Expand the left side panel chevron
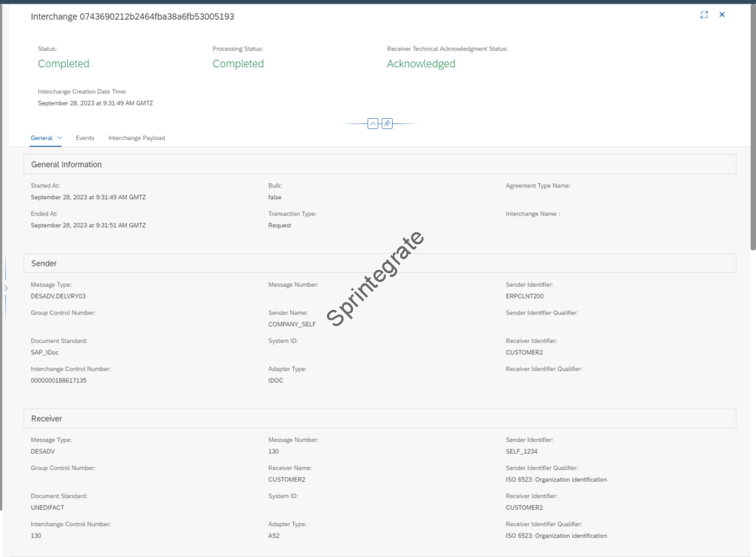756x557 pixels. point(5,288)
